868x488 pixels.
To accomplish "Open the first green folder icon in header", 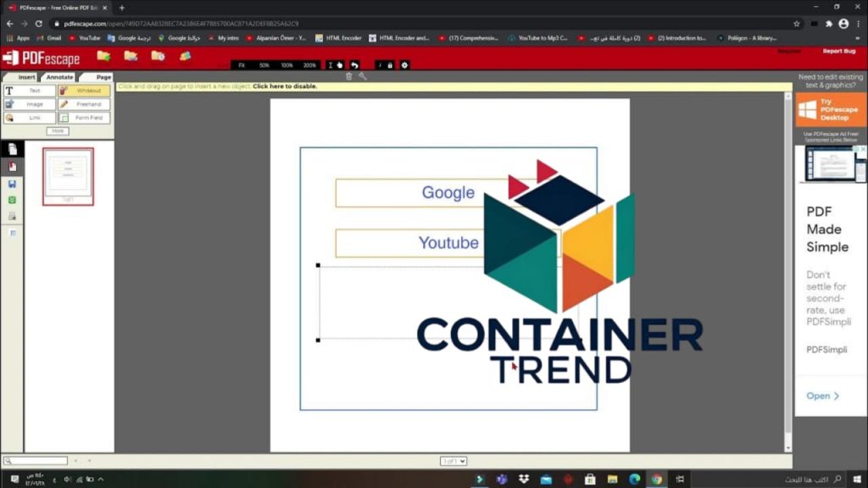I will [x=103, y=56].
